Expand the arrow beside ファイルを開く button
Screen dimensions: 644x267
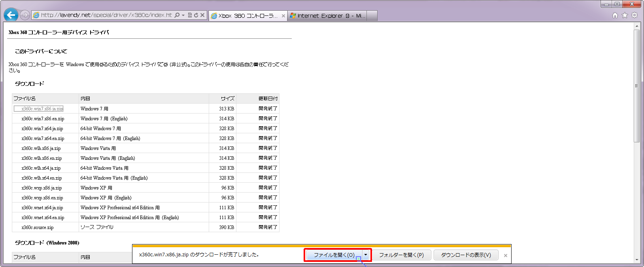(x=366, y=255)
